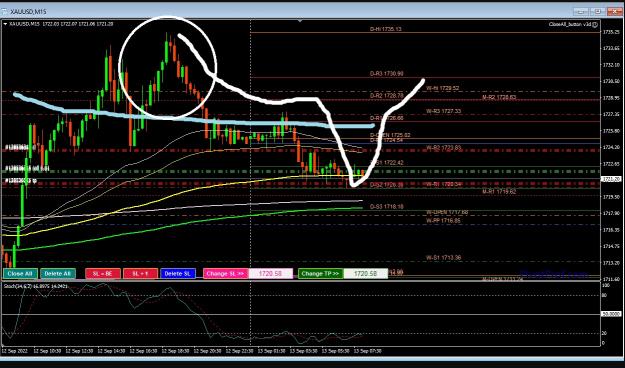The width and height of the screenshot is (625, 368).
Task: Select the W-HI 1729.52 level label
Action: coord(442,88)
